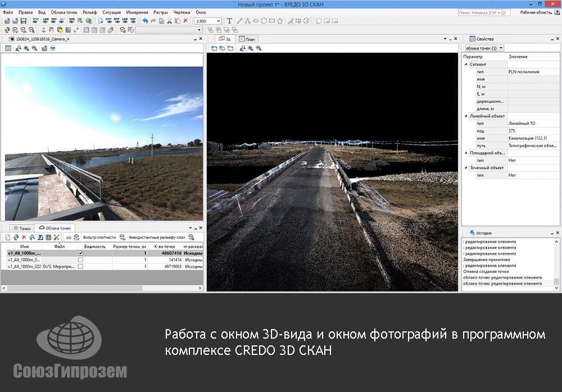Click the tools wrench icon in point clouds panel
Image resolution: width=562 pixels, height=392 pixels.
coord(57,237)
